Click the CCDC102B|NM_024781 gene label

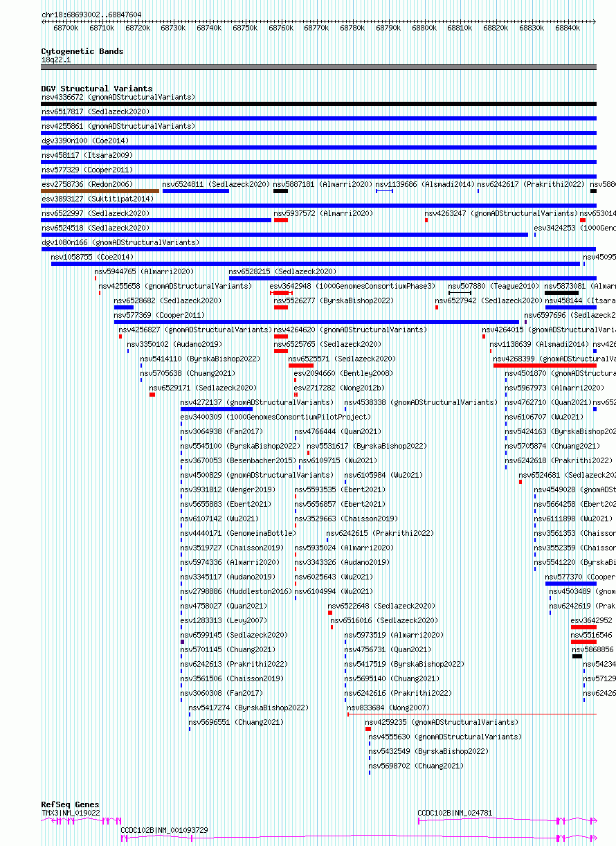[455, 813]
